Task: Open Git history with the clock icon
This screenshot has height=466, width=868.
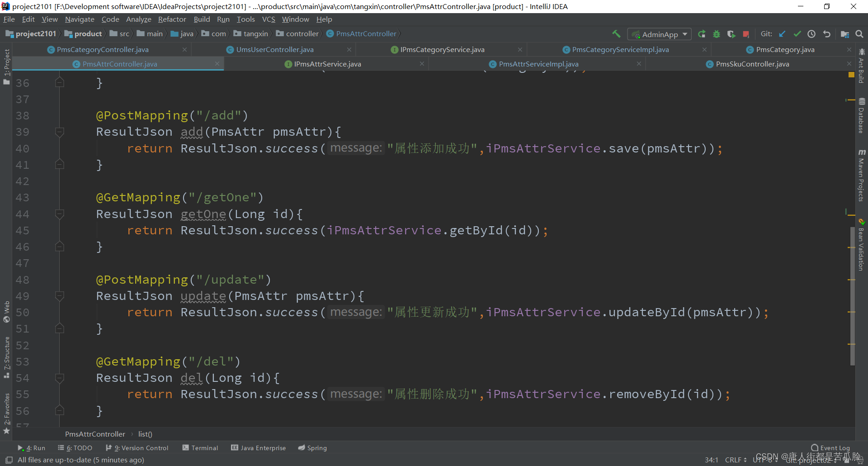Action: (x=811, y=34)
